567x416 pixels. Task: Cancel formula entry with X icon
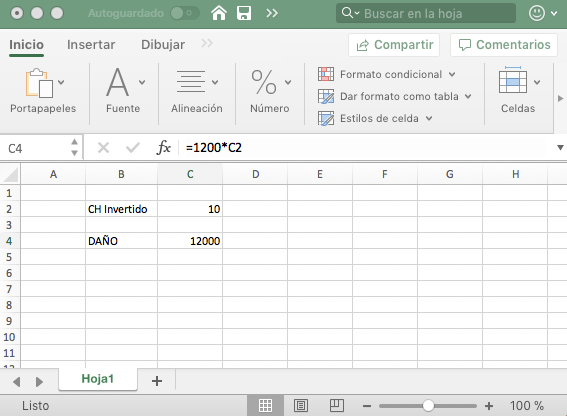coord(103,148)
